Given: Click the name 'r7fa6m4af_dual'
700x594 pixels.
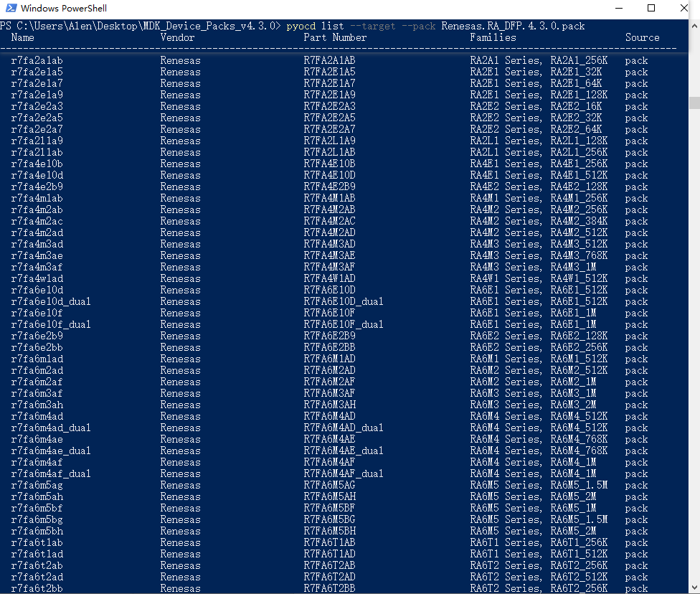Looking at the screenshot, I should coord(51,473).
